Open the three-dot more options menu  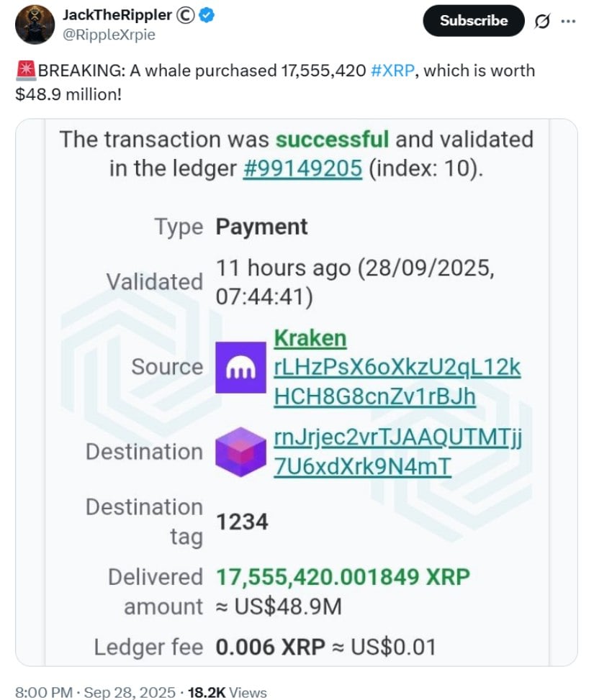pyautogui.click(x=568, y=21)
